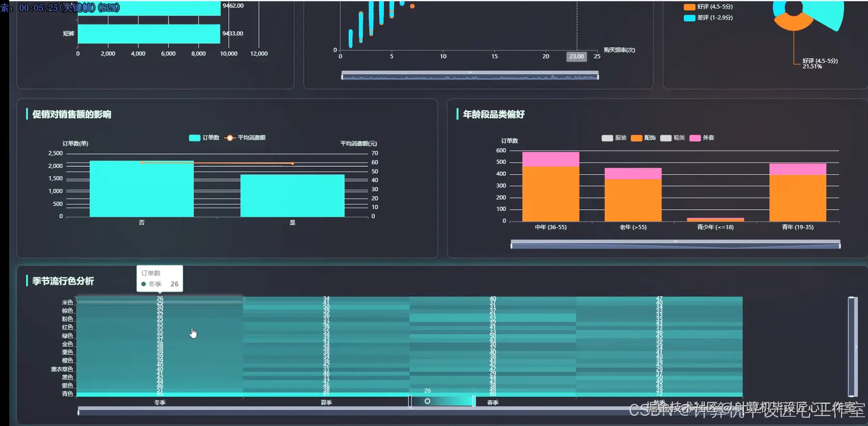The image size is (868, 426).
Task: Click the 冬季 axis label
Action: coord(160,402)
